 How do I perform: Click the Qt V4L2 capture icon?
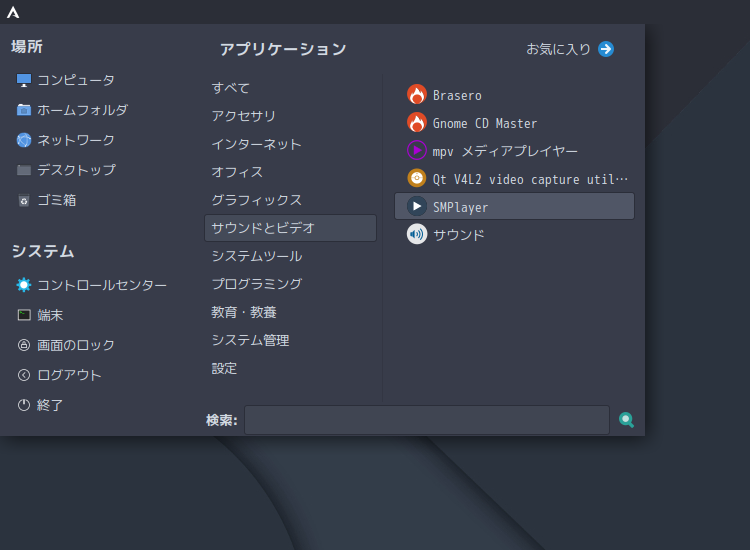point(417,178)
